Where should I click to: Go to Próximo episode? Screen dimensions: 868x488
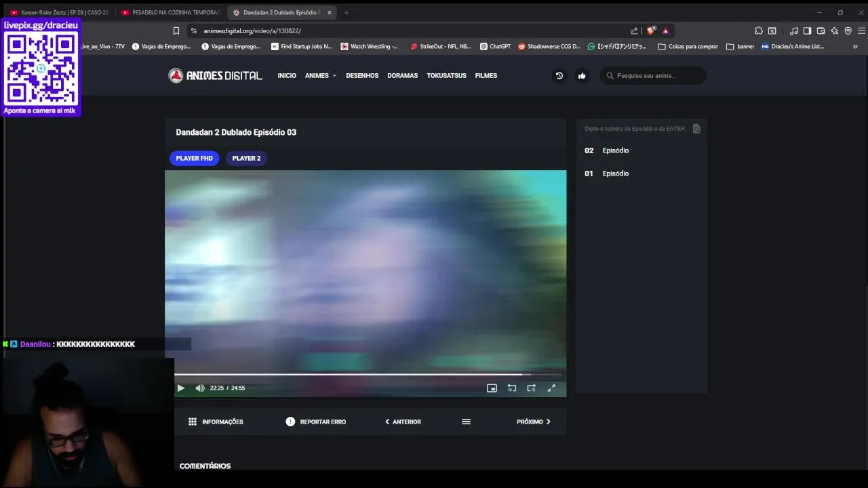534,422
